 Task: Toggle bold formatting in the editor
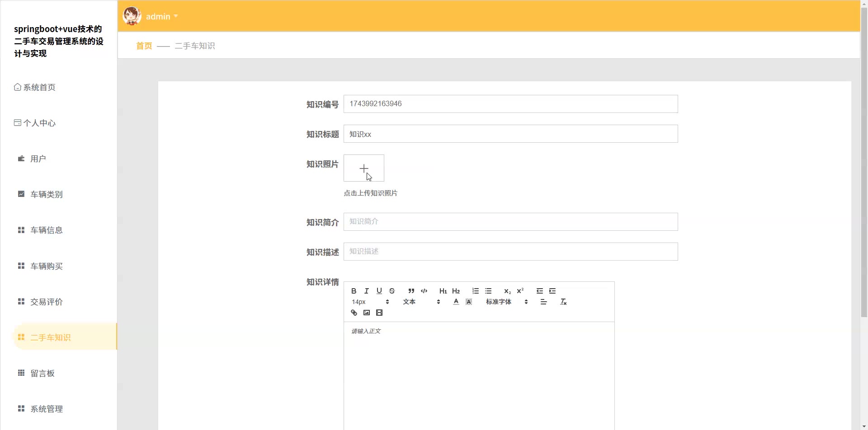pyautogui.click(x=354, y=291)
